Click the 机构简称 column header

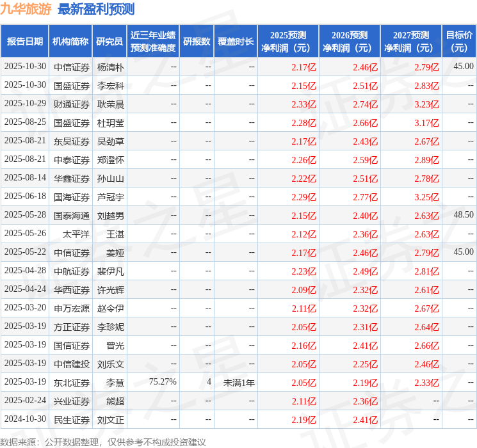coord(70,42)
